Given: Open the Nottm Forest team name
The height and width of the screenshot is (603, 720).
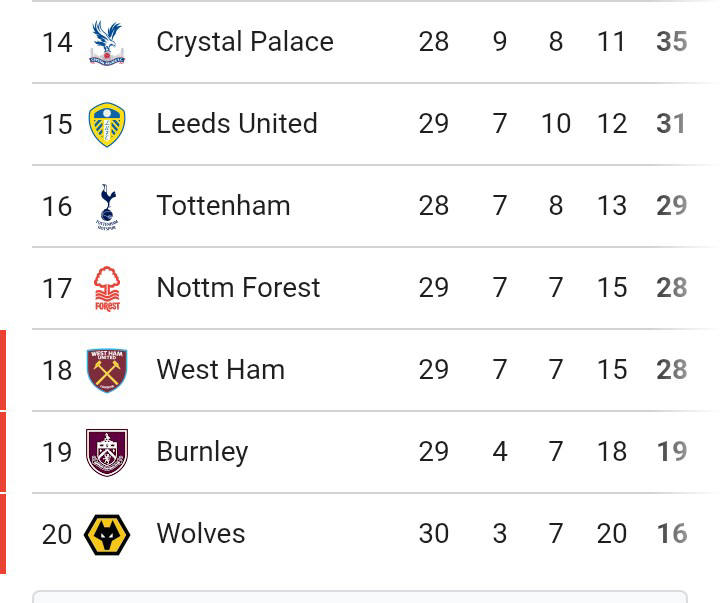Looking at the screenshot, I should point(238,288).
